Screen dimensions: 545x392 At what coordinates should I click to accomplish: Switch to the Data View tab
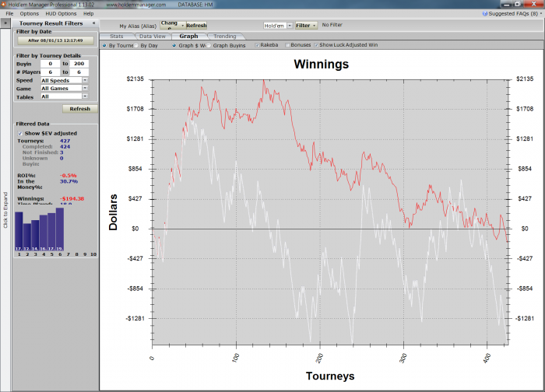click(x=153, y=36)
